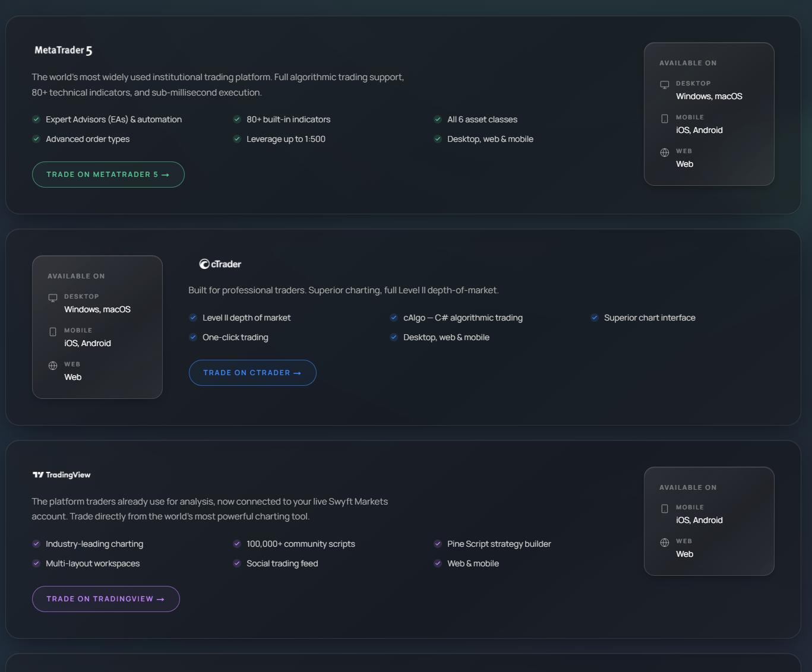Click checkmark beside Leverage up to 1:500
The width and height of the screenshot is (812, 672).
click(x=237, y=139)
